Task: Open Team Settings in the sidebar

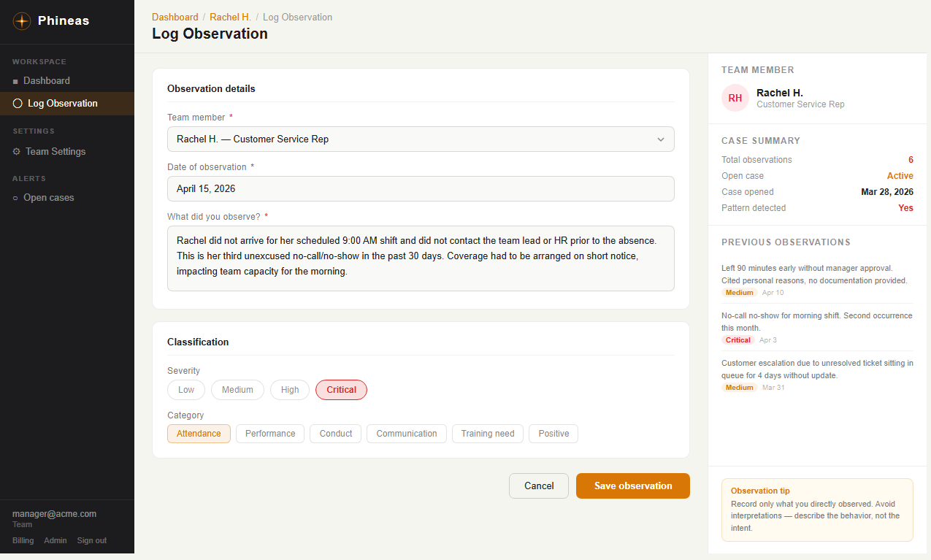Action: click(55, 152)
